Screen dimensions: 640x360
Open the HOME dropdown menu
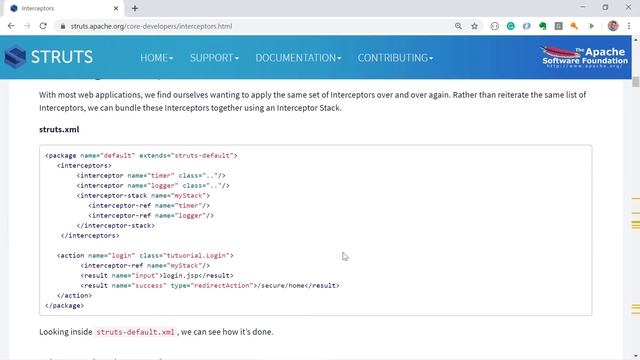tap(157, 58)
